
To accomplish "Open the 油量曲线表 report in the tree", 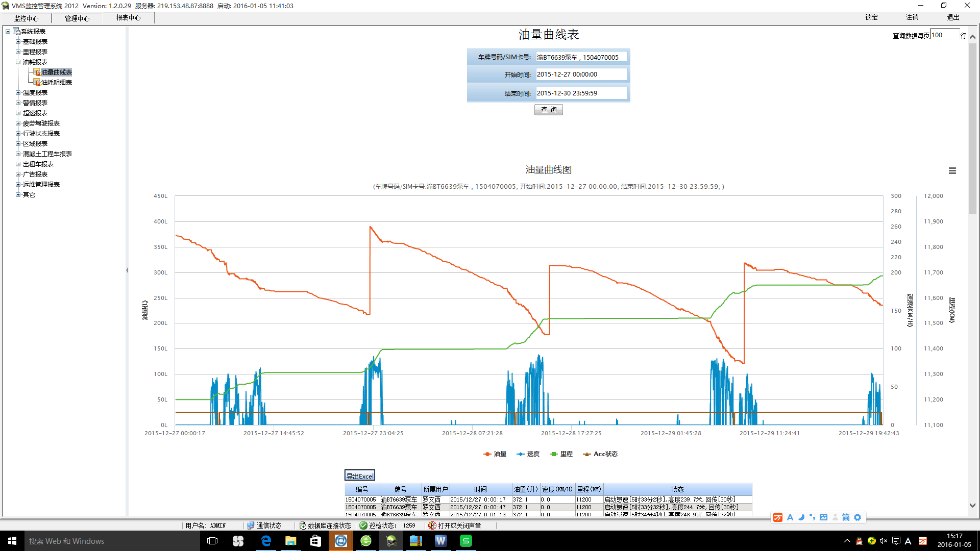I will pos(56,72).
